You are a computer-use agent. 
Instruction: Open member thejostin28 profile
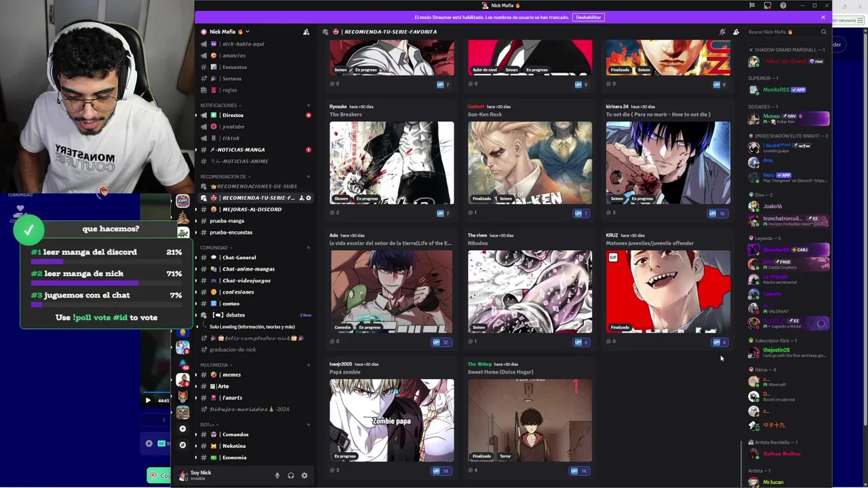tap(789, 352)
